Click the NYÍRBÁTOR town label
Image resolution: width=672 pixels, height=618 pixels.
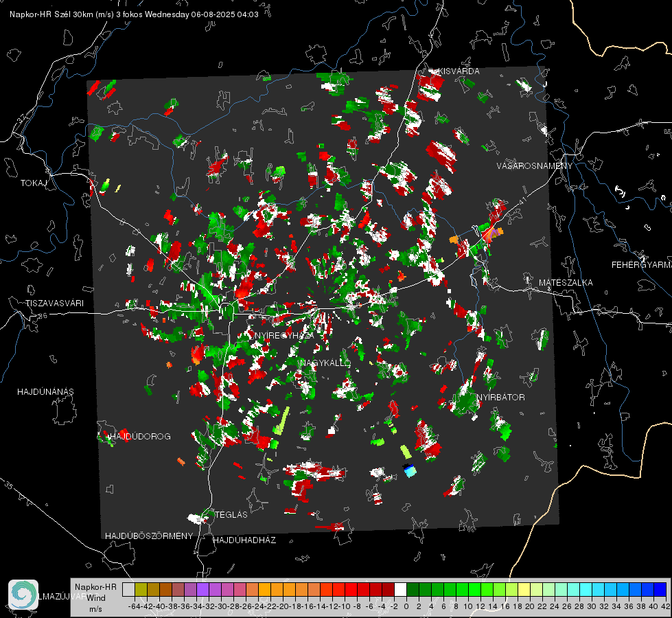500,398
